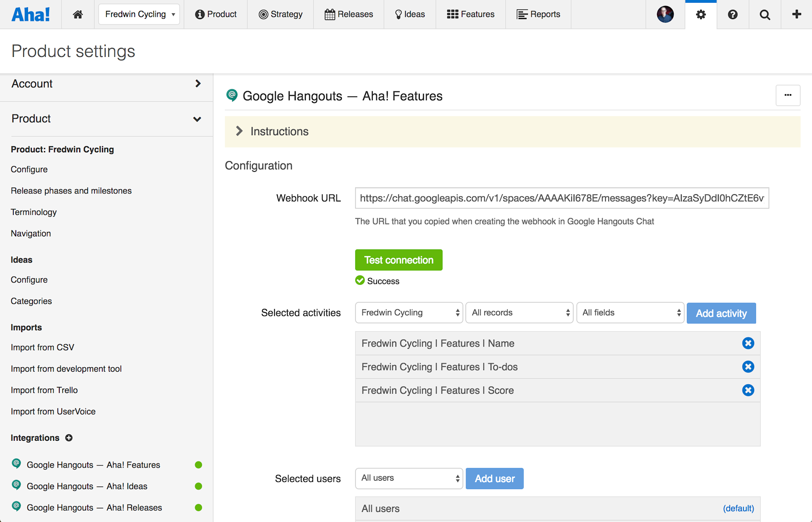
Task: Click the help question mark icon
Action: point(732,15)
